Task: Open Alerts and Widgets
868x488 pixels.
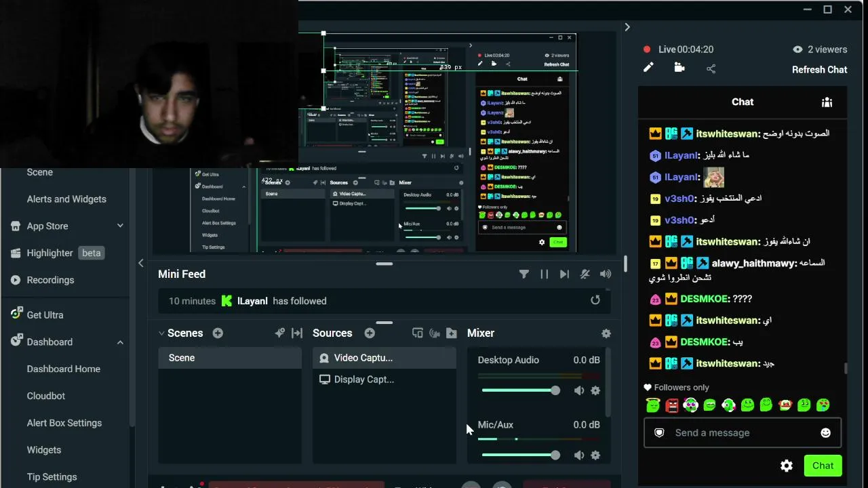Action: (x=66, y=199)
